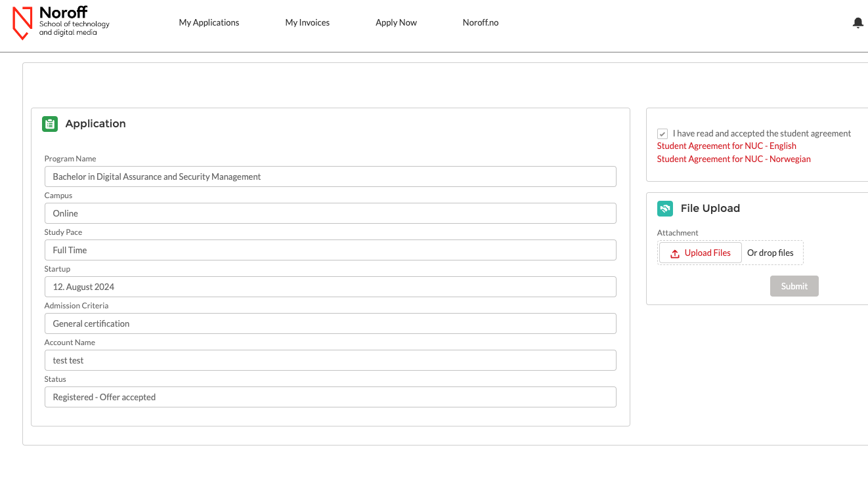This screenshot has height=477, width=868.
Task: Open My Invoices
Action: click(x=307, y=22)
